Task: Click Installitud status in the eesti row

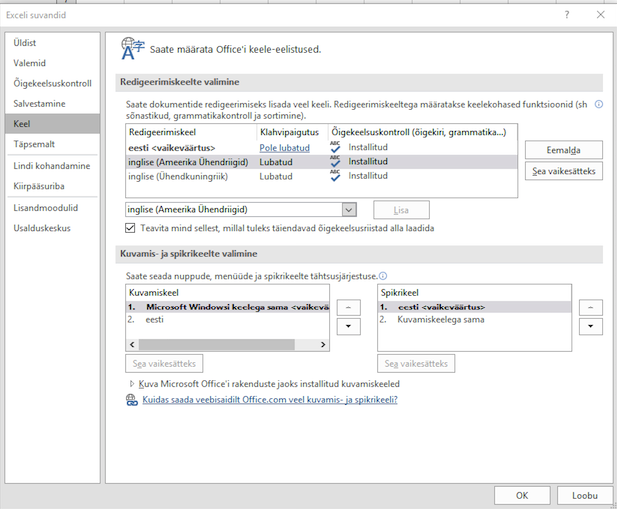Action: pyautogui.click(x=368, y=147)
